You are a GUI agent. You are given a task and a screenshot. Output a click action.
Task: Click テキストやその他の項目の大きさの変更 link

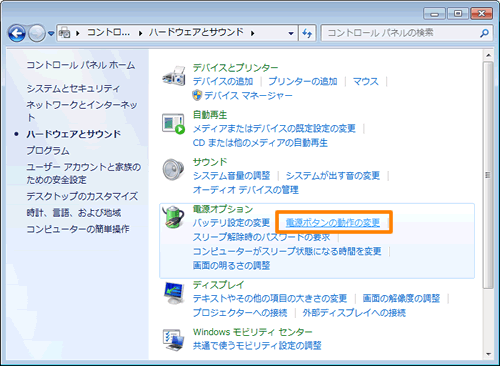(x=270, y=298)
